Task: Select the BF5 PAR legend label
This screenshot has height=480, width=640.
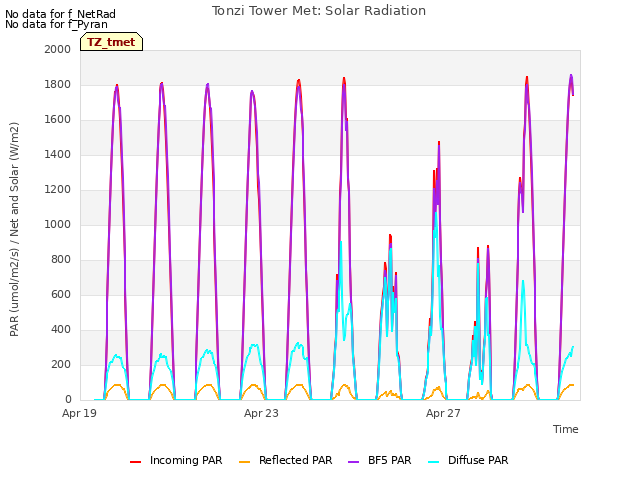Action: point(389,460)
